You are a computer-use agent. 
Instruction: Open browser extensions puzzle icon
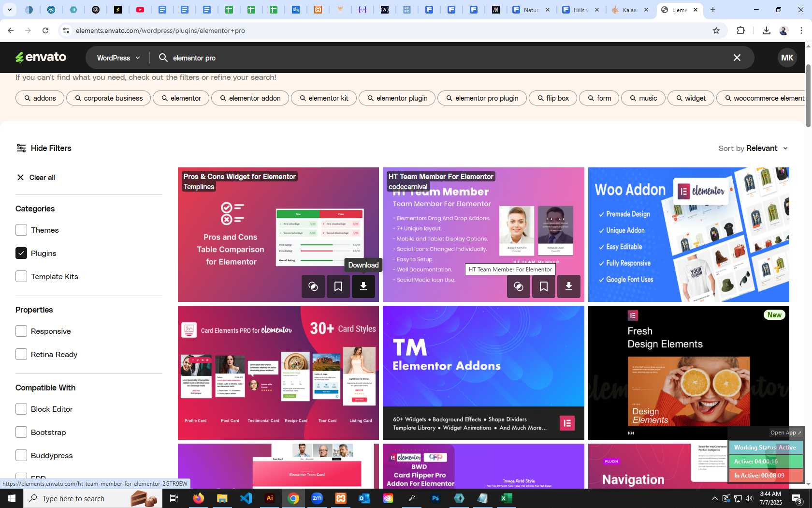740,30
